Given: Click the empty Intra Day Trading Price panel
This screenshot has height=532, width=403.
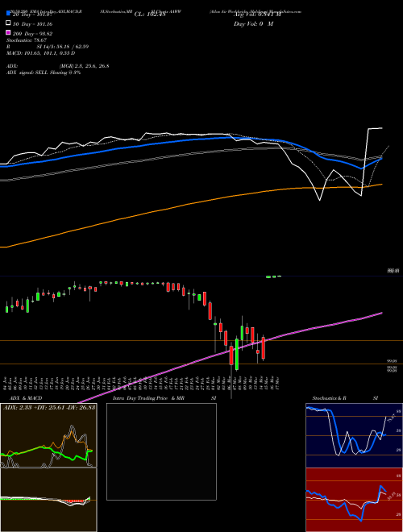Looking at the screenshot, I should pyautogui.click(x=161, y=451).
